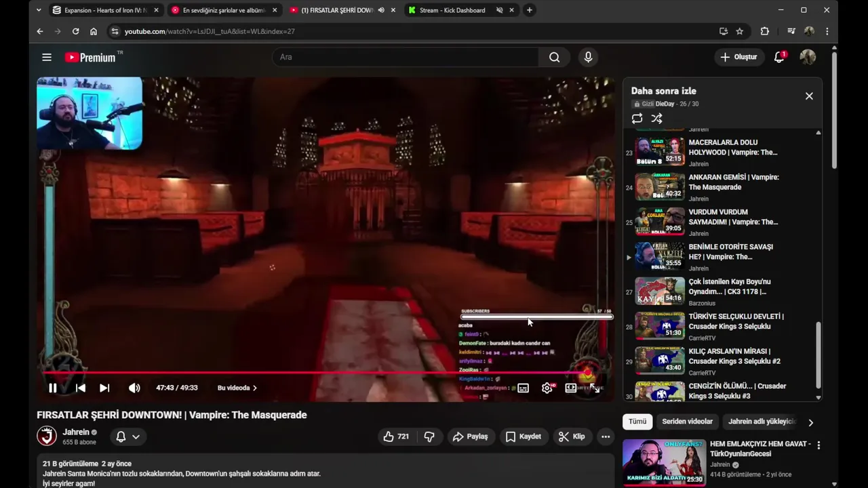Share video via 'Paylaş' button

tap(471, 436)
